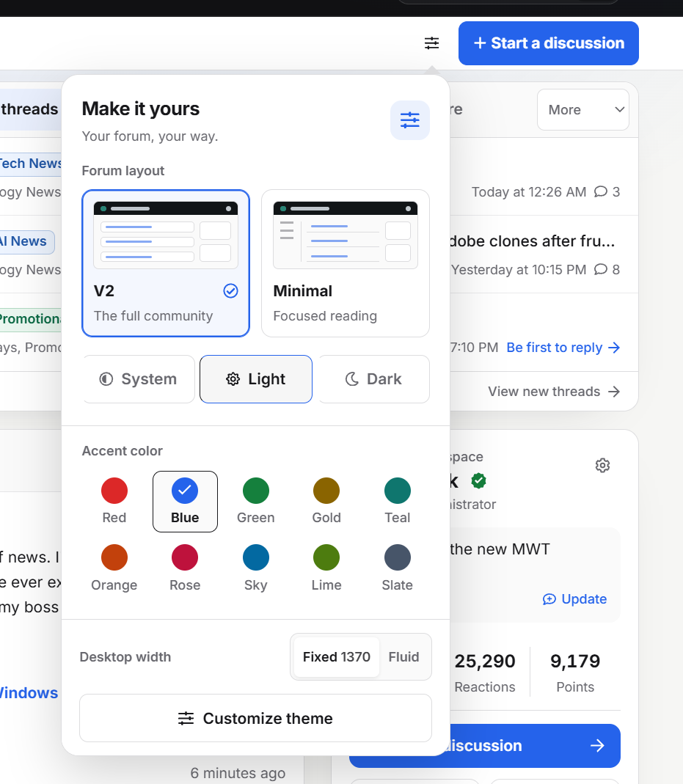Click the Today at 12:26 AM timestamp
Image resolution: width=683 pixels, height=784 pixels.
tap(529, 192)
